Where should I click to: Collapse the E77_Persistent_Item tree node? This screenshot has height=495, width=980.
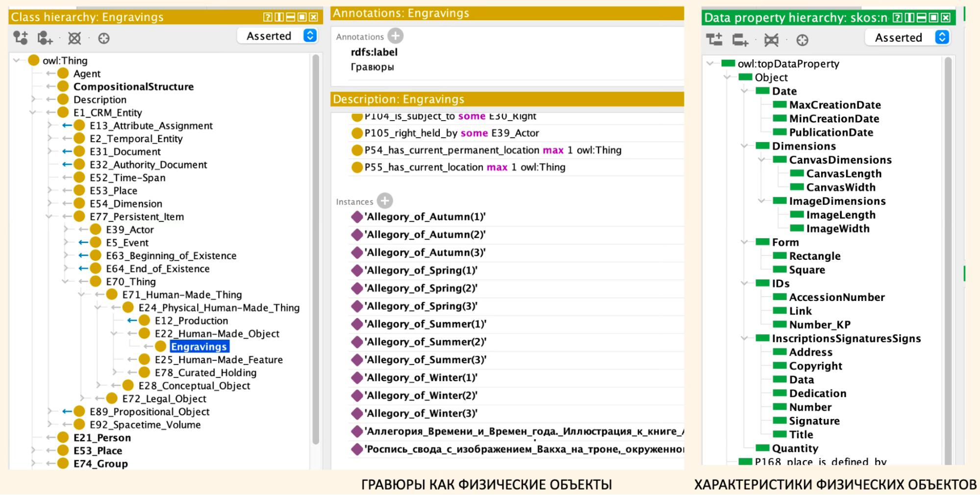(49, 217)
